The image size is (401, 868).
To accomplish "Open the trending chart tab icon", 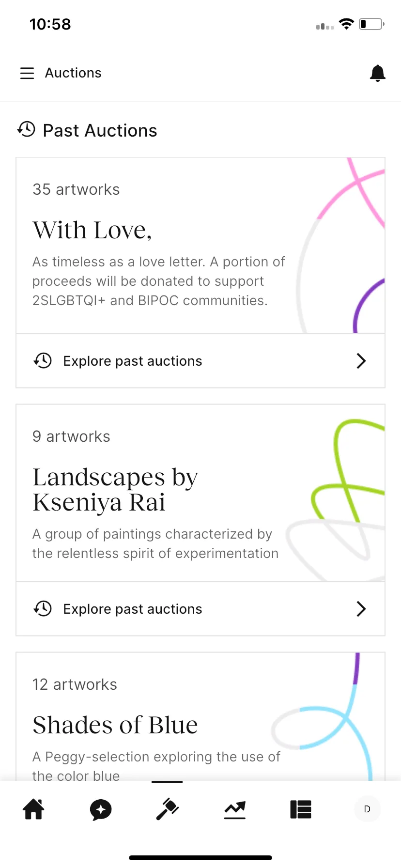I will [235, 809].
